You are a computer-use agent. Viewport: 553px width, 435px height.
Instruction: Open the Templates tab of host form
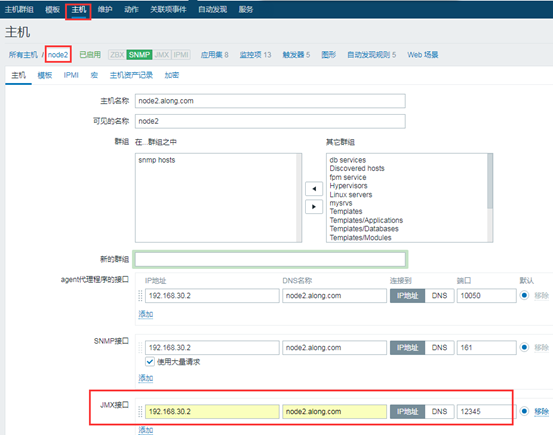[x=45, y=75]
